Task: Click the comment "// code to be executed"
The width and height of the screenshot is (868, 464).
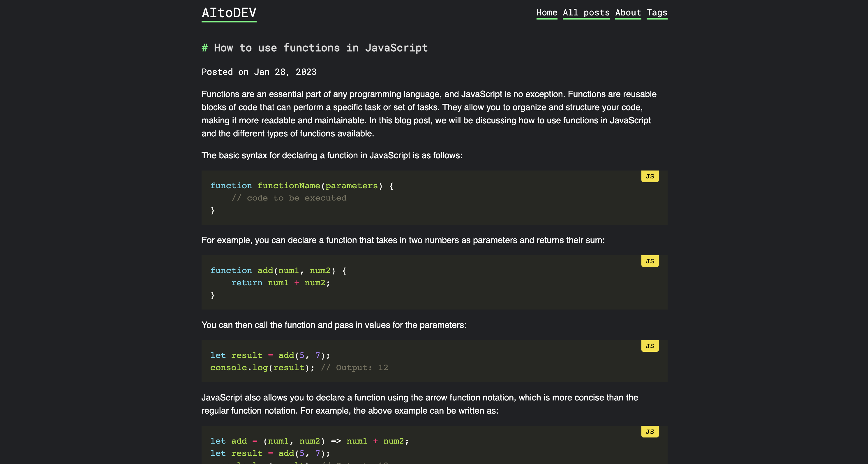Action: [x=289, y=198]
